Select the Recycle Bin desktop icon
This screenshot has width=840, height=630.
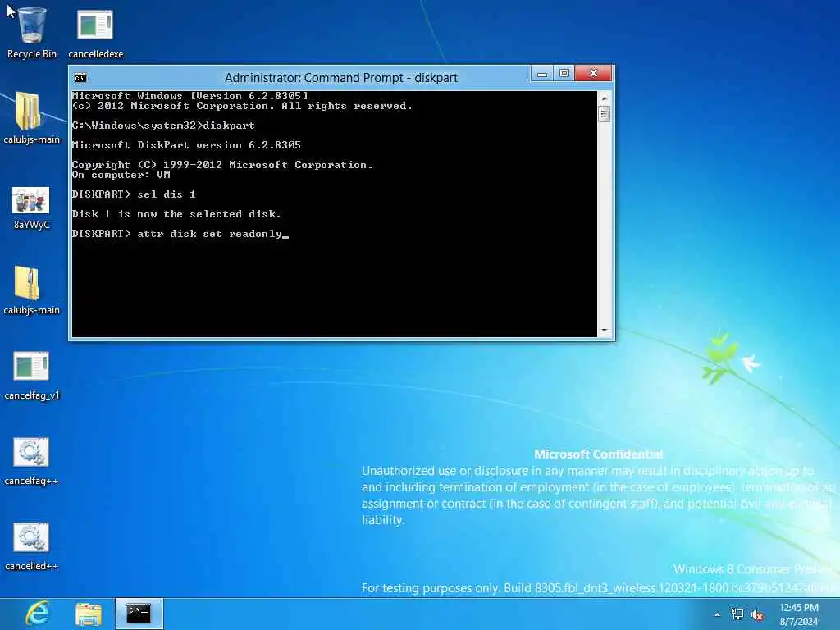(32, 32)
